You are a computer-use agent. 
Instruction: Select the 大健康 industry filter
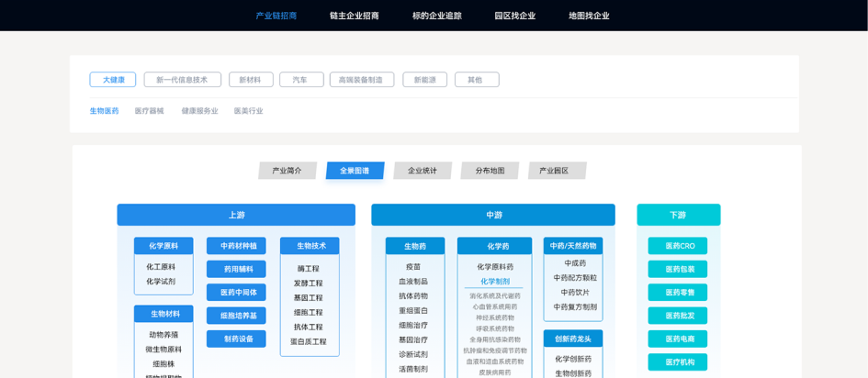(113, 80)
